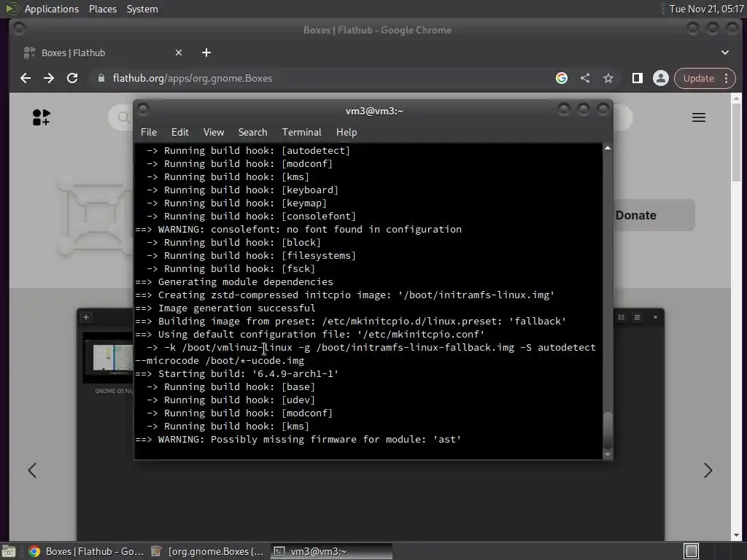The width and height of the screenshot is (747, 560).
Task: Show previous screenshot with left chevron
Action: [x=32, y=470]
